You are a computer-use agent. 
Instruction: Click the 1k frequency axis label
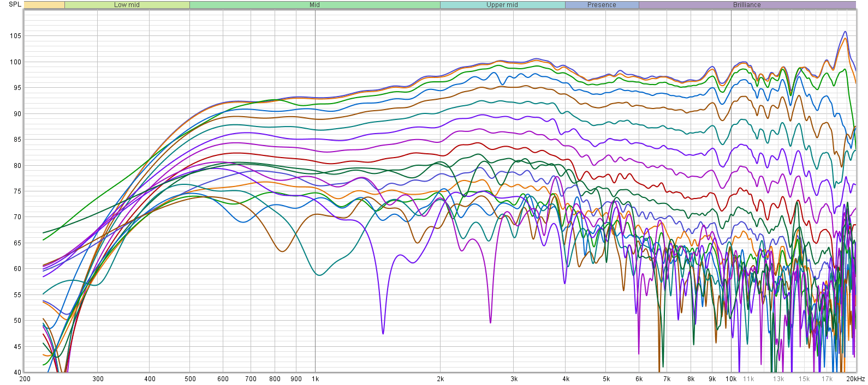coord(315,379)
